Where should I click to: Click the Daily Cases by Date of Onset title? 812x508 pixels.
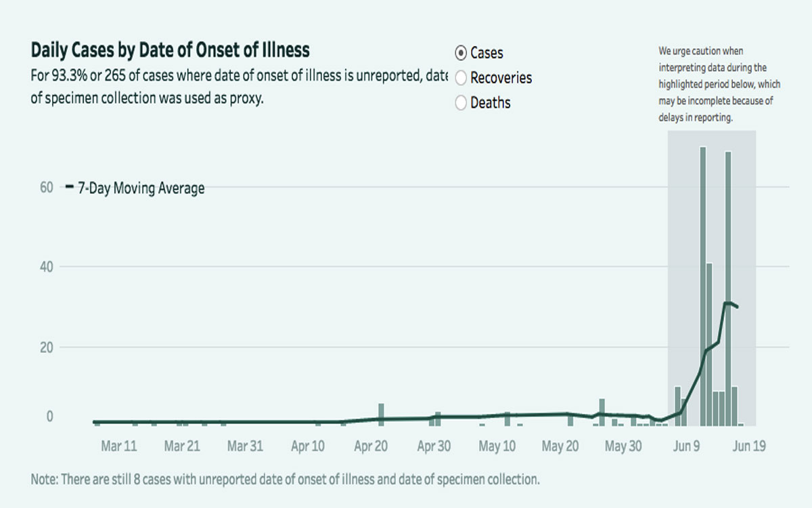click(170, 50)
